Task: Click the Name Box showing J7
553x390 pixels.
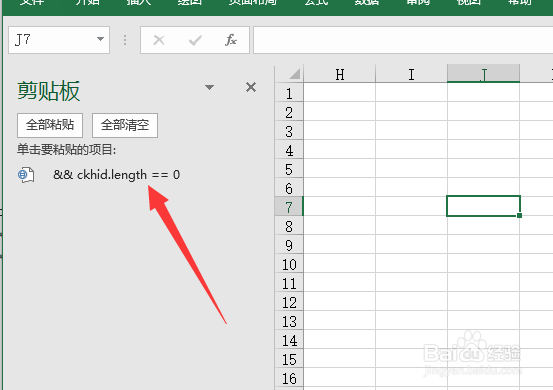Action: click(x=59, y=40)
